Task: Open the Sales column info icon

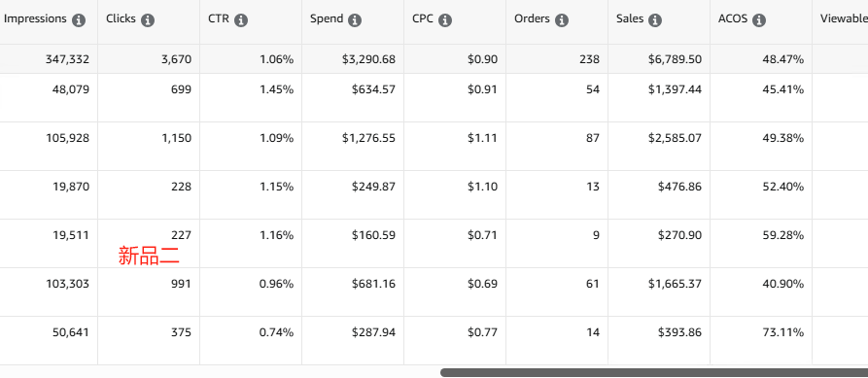Action: pyautogui.click(x=655, y=20)
